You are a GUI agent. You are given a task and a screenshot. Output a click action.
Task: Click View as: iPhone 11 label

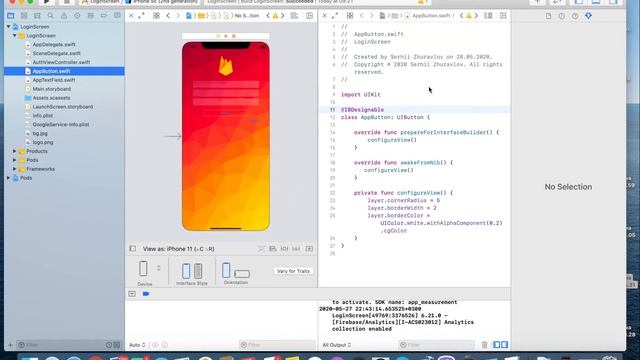pos(178,249)
